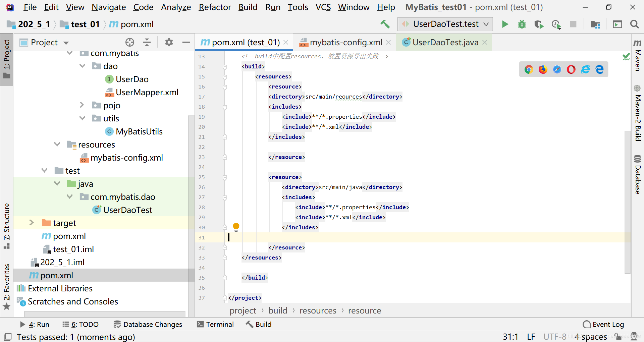Click the 4 spaces indent status widget
This screenshot has width=644, height=342.
[x=591, y=337]
